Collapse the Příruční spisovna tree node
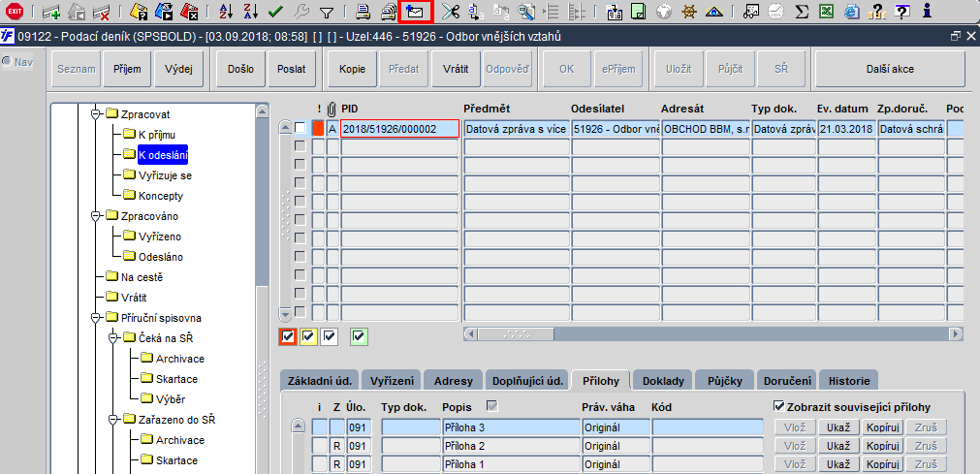The width and height of the screenshot is (980, 474). point(96,318)
